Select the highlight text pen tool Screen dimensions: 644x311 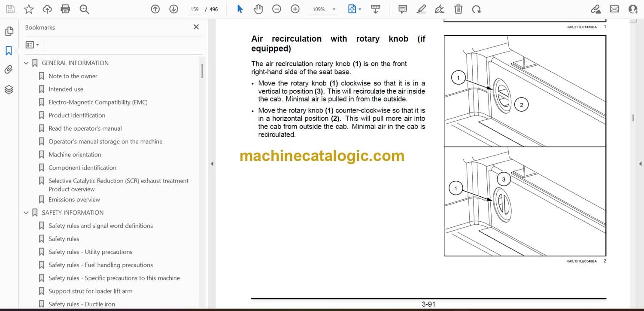pos(421,9)
